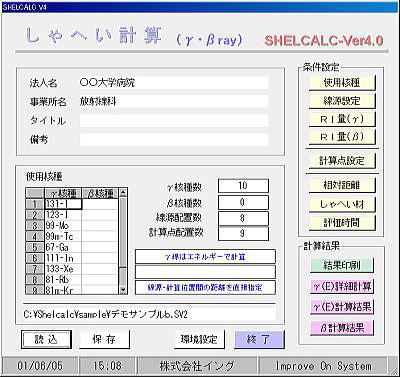Screen dimensions: 400x377
Task: Open the 相対距離 button
Action: coord(342,185)
